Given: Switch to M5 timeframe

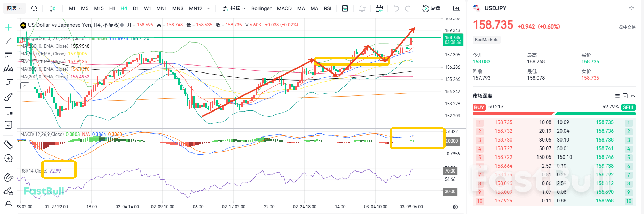Looking at the screenshot, I should tap(85, 8).
